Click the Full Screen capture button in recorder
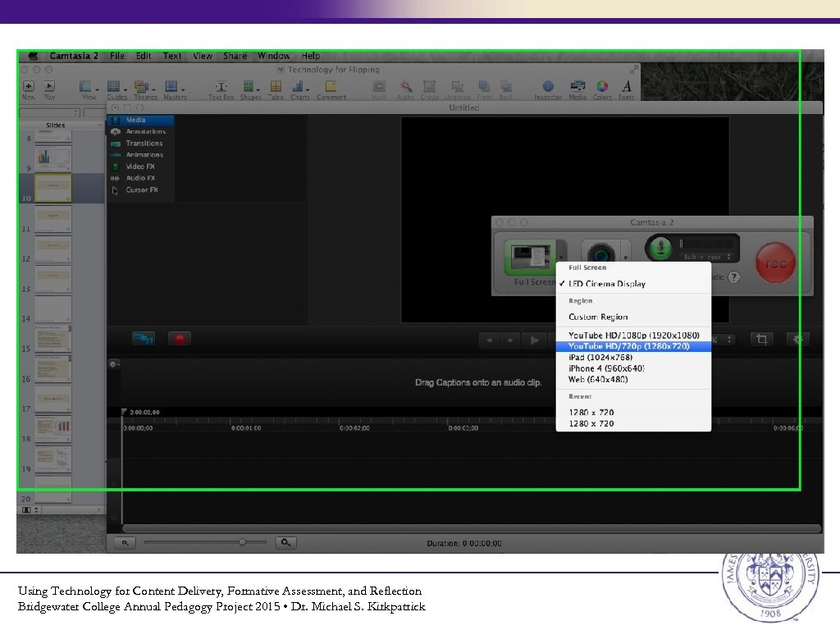 (x=531, y=257)
